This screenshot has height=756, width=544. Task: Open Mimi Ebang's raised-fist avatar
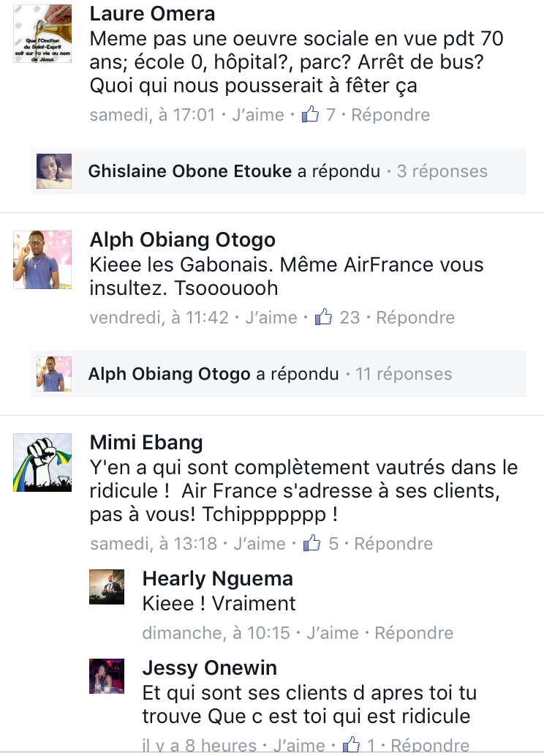coord(42,463)
